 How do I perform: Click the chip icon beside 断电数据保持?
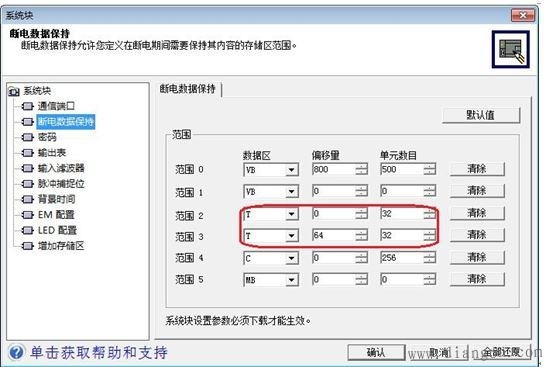[28, 122]
